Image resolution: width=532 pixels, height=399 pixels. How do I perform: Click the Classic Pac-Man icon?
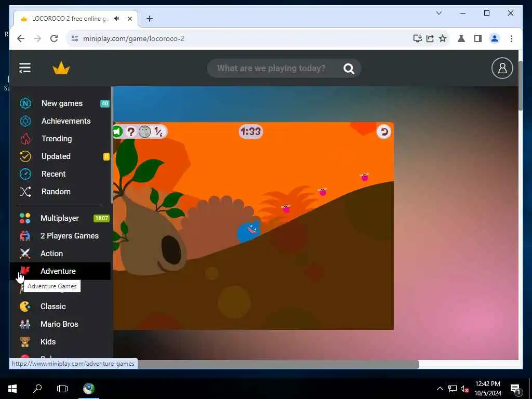[25, 307]
